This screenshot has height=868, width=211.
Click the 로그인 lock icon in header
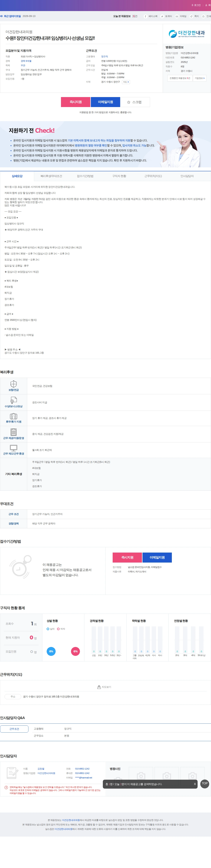click(192, 5)
